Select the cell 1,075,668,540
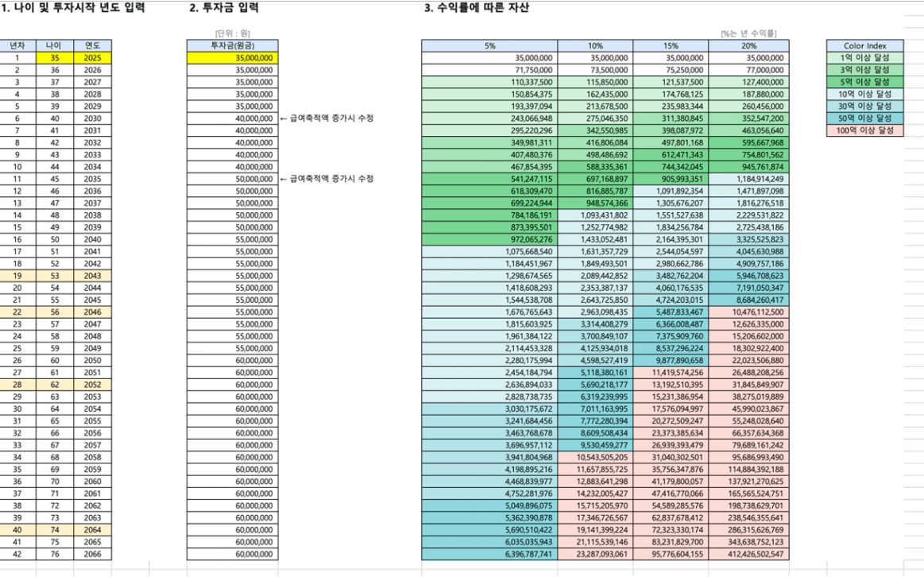924x577 pixels. point(489,251)
